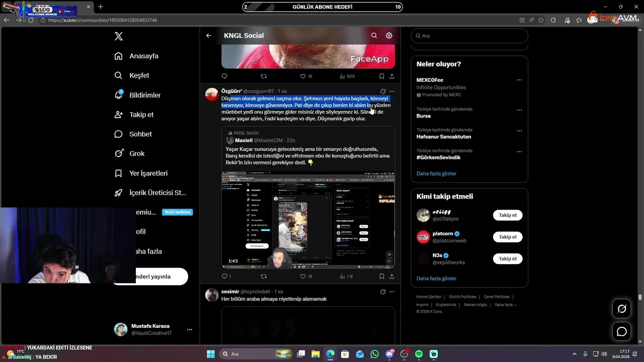This screenshot has height=362, width=644.
Task: Open İçerik Üreticisi Stüdyosu in the sidebar
Action: (150, 193)
